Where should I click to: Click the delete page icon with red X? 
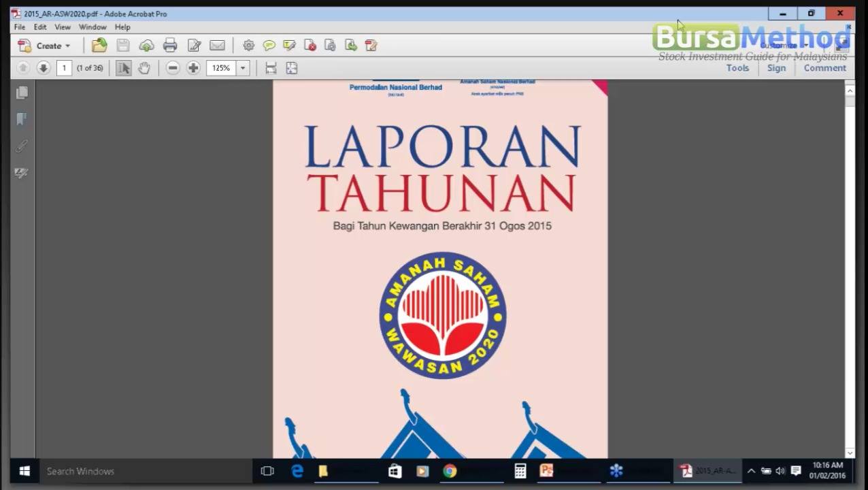[x=310, y=46]
